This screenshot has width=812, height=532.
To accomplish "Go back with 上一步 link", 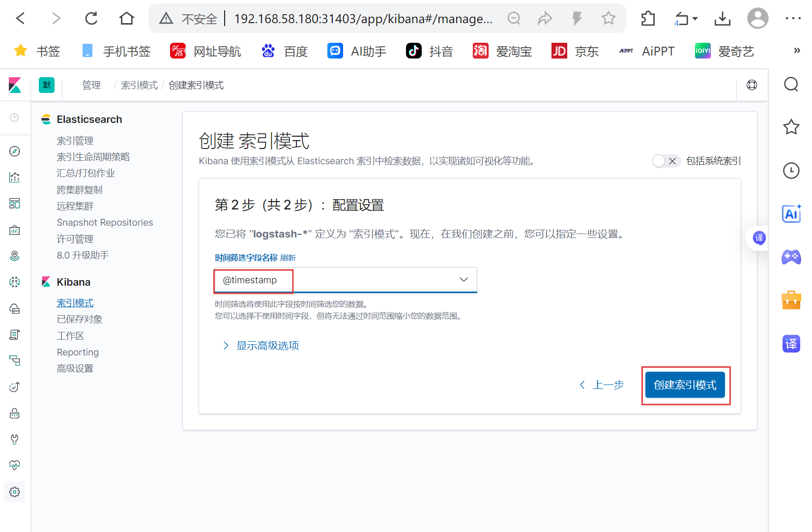I will [x=602, y=385].
